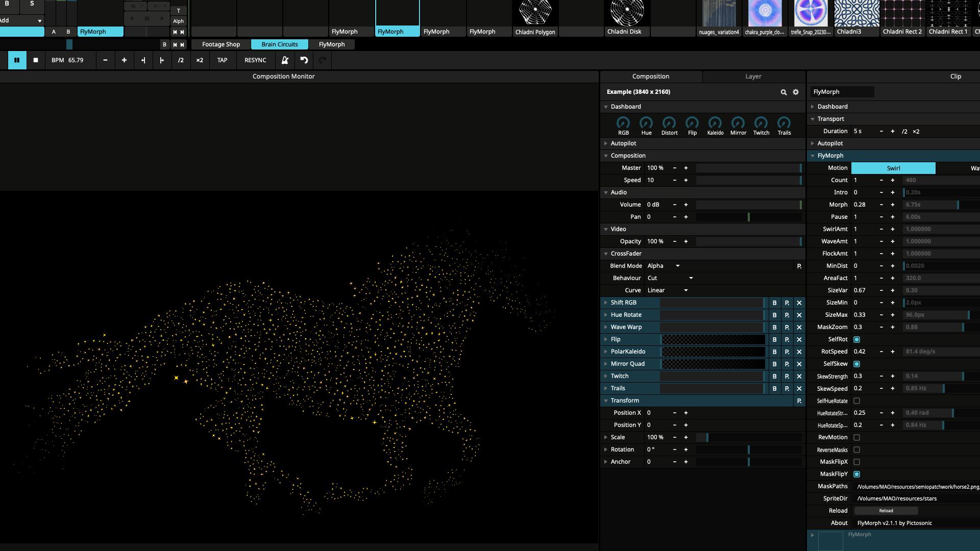Expand the Autopilot composition section

(623, 144)
